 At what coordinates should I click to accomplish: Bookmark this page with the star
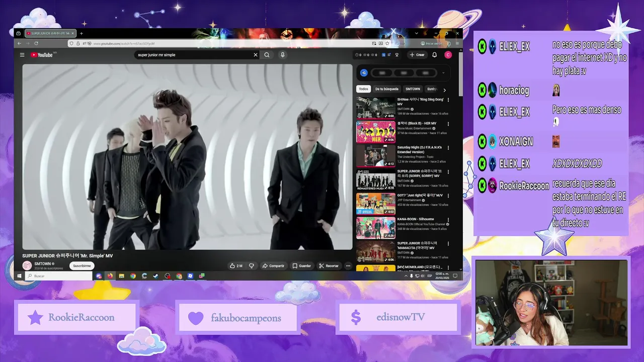[x=387, y=44]
